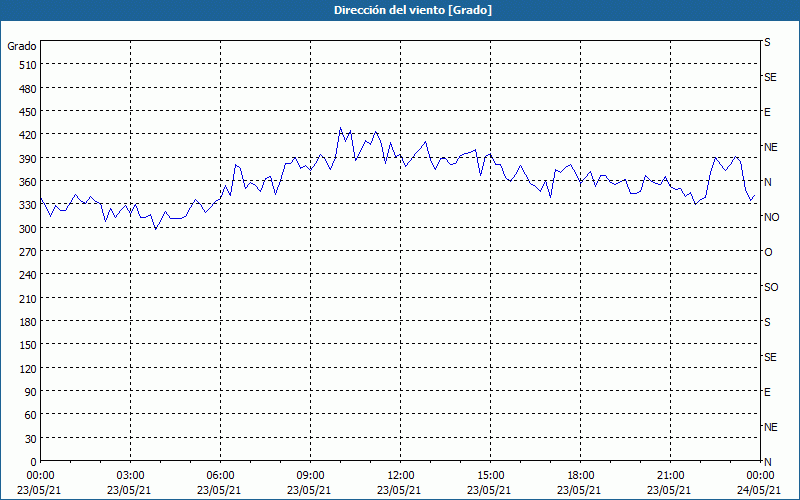Click the "O" west label on right axis
The height and width of the screenshot is (500, 800).
click(768, 252)
